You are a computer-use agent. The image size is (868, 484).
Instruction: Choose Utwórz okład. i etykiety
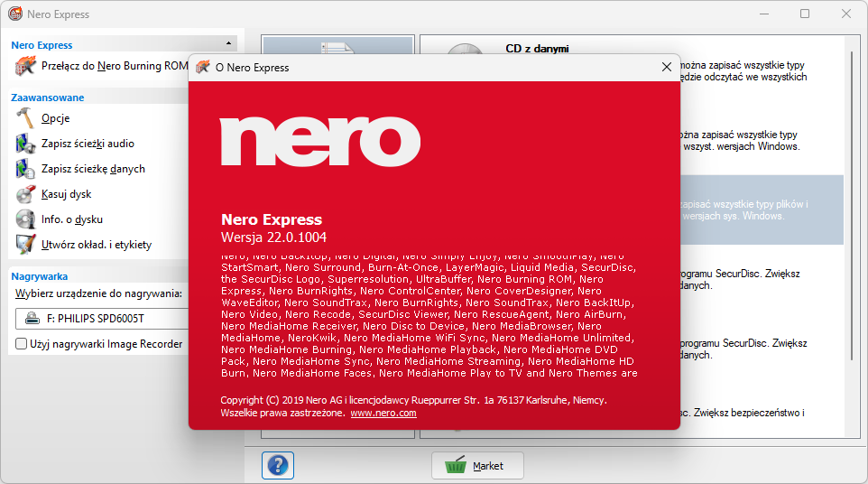(x=97, y=245)
